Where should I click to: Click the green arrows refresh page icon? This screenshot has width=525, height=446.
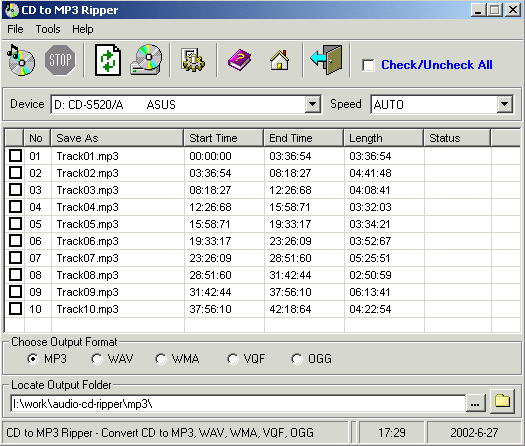click(x=107, y=60)
